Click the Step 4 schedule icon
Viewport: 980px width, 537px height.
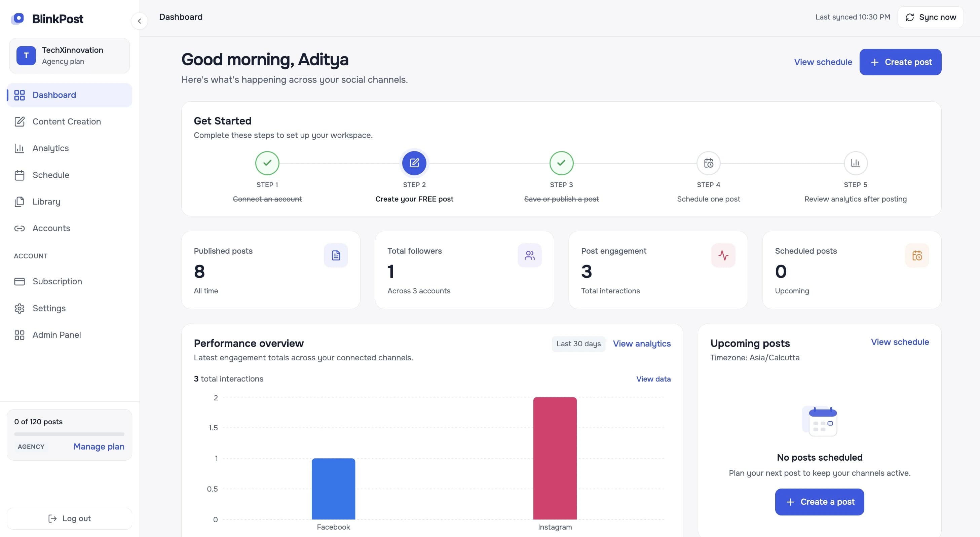708,163
